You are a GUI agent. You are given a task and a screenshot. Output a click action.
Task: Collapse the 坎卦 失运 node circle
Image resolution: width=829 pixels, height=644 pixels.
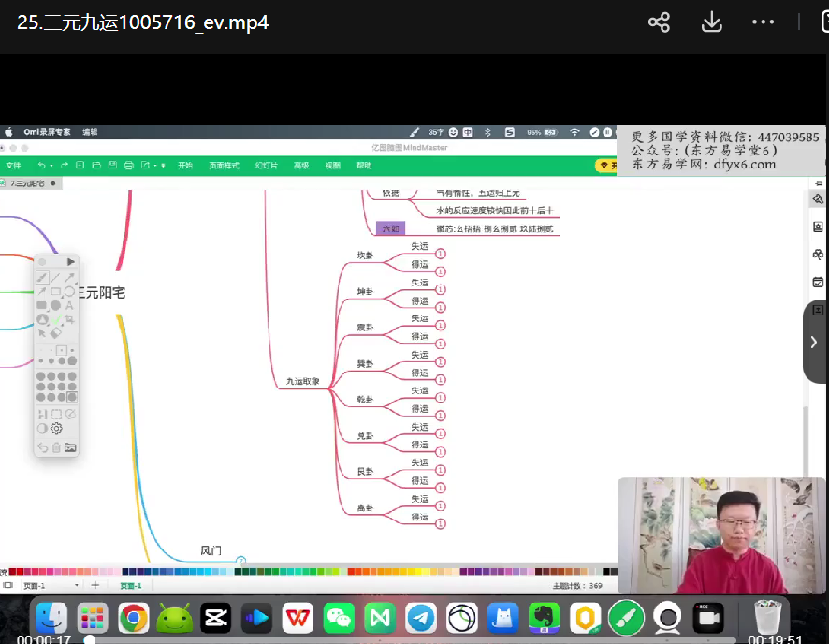point(441,253)
